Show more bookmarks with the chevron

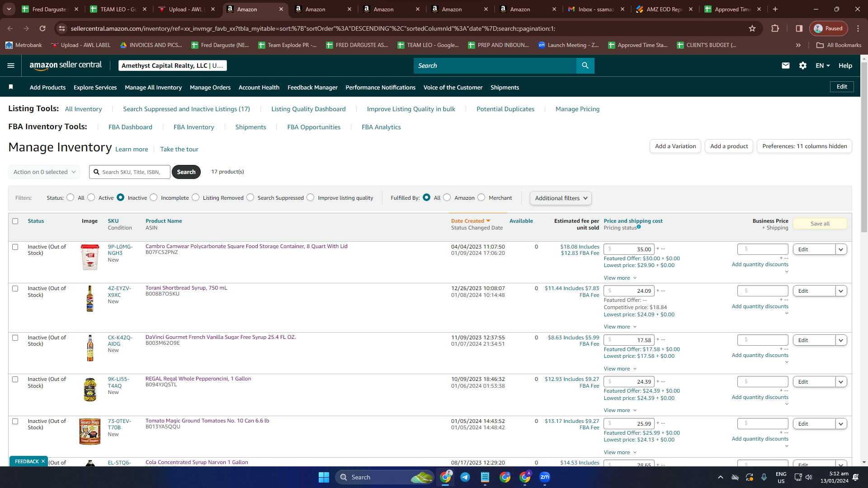pyautogui.click(x=798, y=45)
